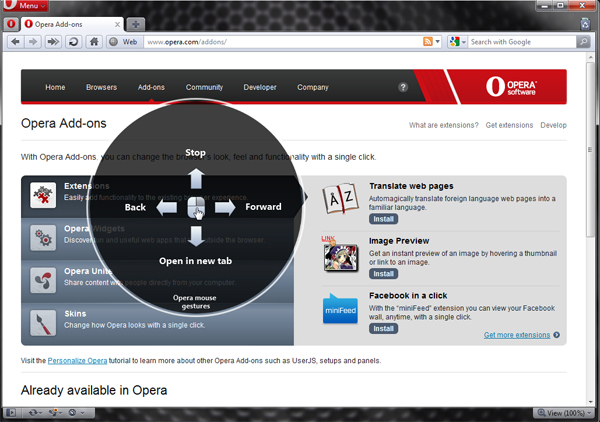This screenshot has height=422, width=600.
Task: Follow the Personalize Opera link
Action: (77, 361)
